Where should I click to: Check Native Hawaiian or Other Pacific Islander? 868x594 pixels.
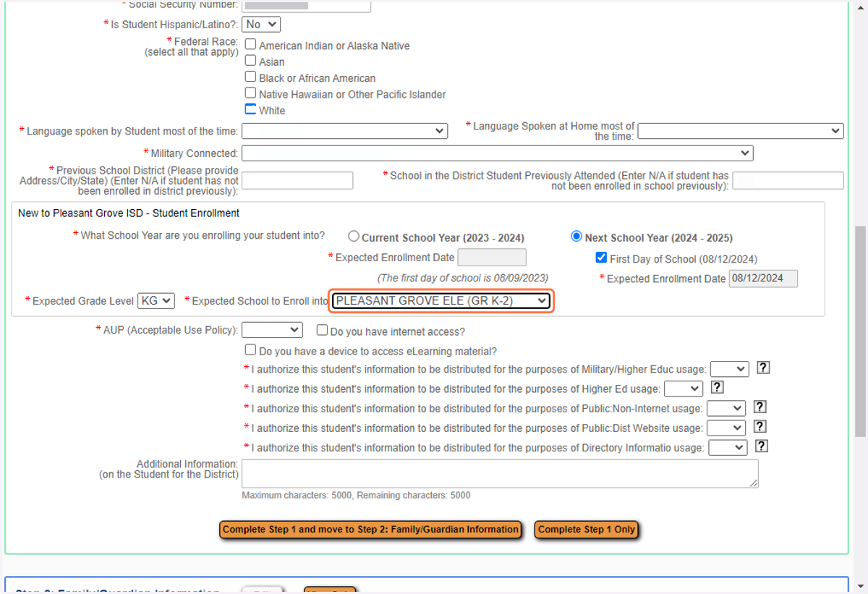click(251, 93)
